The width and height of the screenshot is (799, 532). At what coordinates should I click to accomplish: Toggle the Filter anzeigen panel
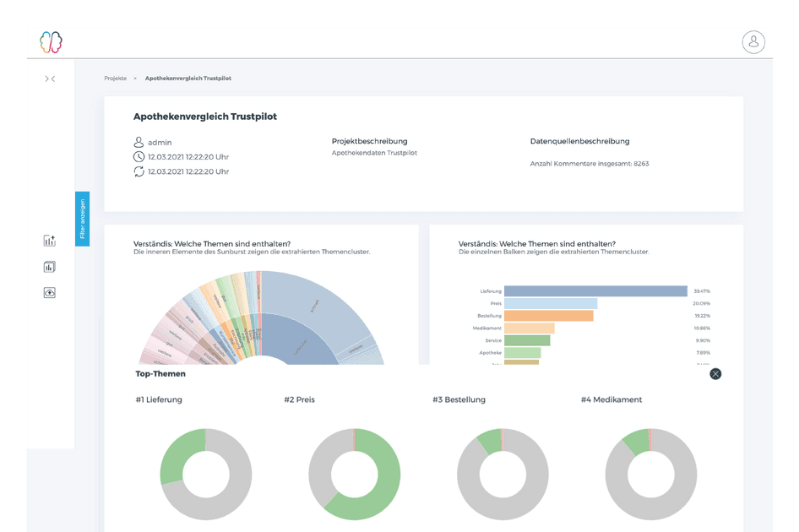[83, 218]
